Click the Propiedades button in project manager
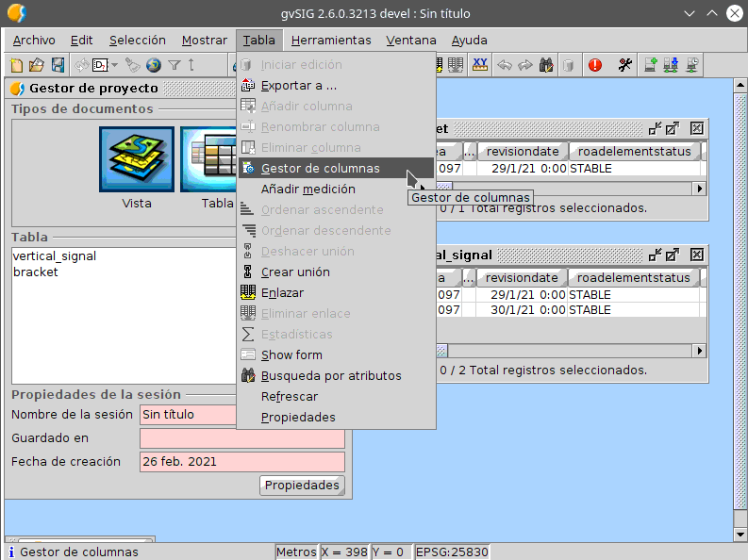Viewport: 748px width, 560px height. click(302, 486)
